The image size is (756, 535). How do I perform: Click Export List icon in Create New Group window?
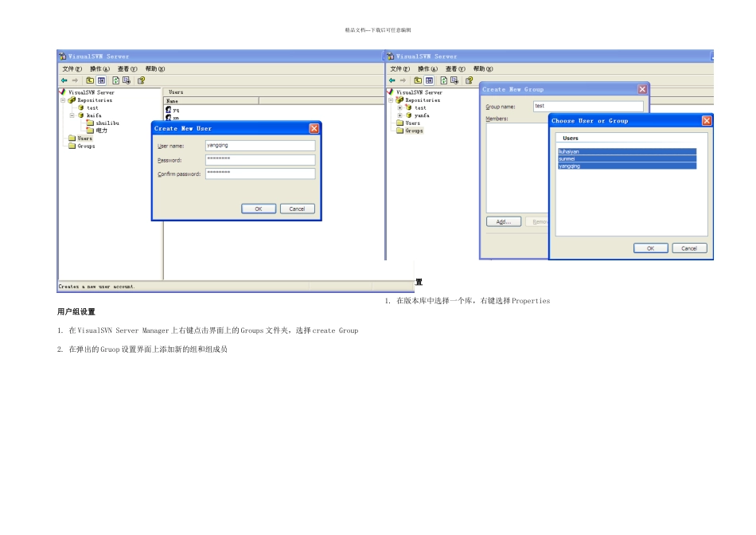point(454,80)
